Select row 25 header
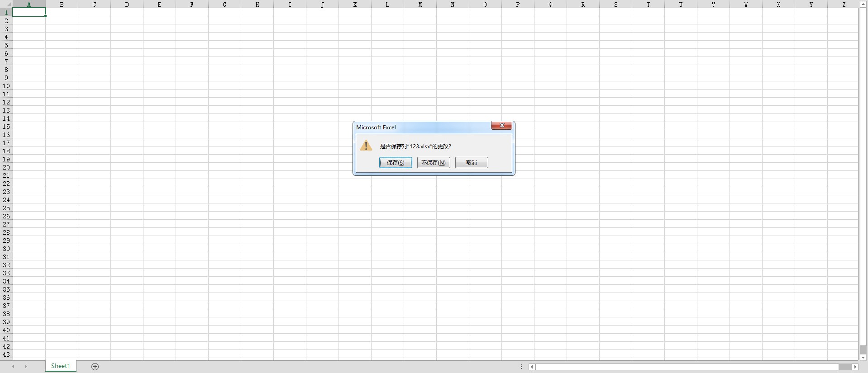The height and width of the screenshot is (373, 868). pyautogui.click(x=6, y=208)
